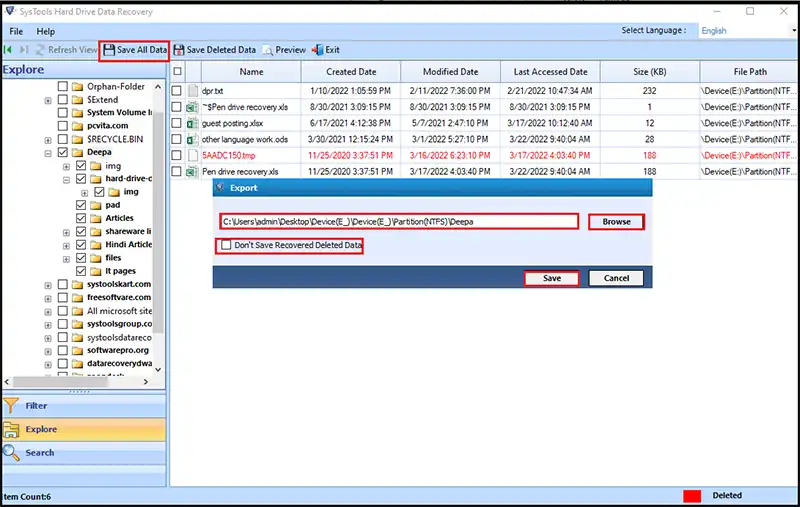Click the 5AADC150.tmp file icon
The height and width of the screenshot is (507, 800).
[193, 156]
